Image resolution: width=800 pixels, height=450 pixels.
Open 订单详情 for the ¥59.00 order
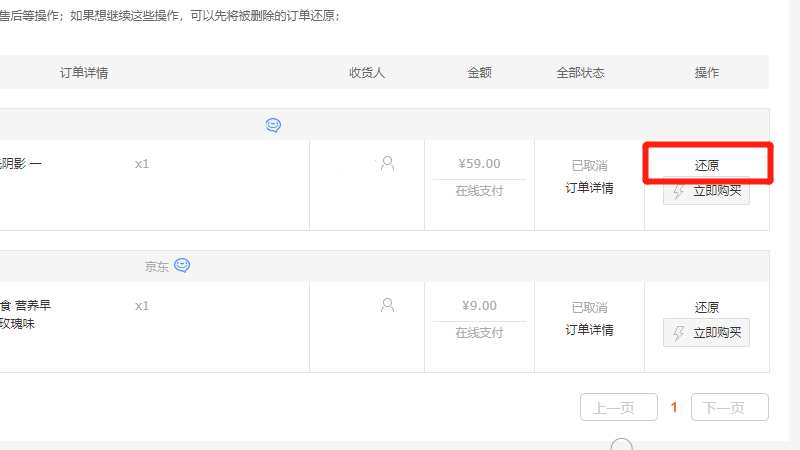click(x=589, y=188)
